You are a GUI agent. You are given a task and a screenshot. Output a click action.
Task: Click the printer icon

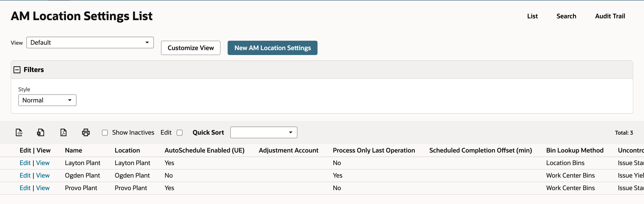(x=86, y=132)
